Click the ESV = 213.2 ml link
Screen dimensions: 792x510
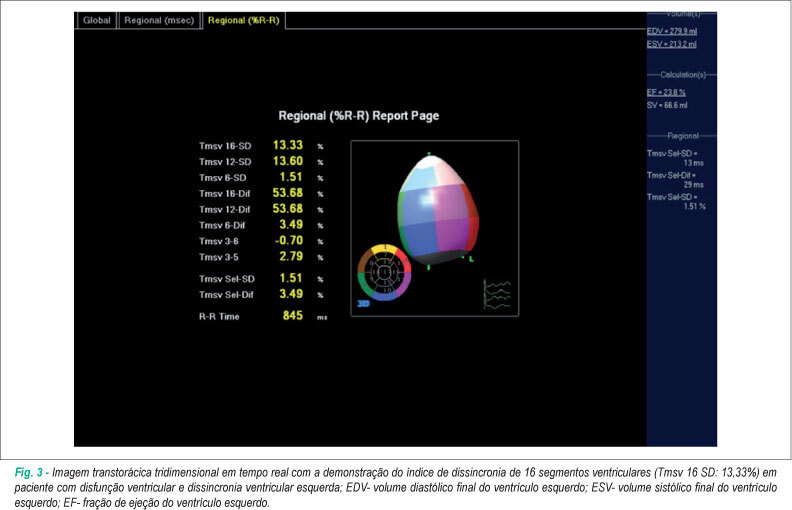671,44
